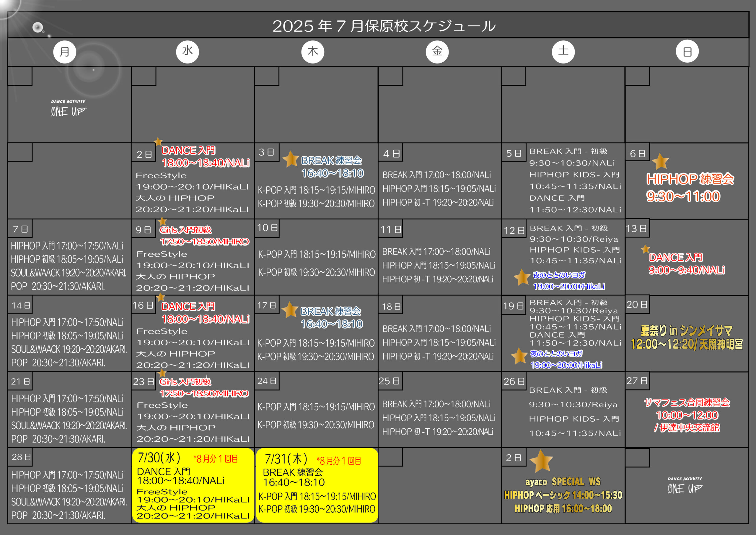The height and width of the screenshot is (535, 756).
Task: Click the 20日 date label
Action: (x=637, y=304)
